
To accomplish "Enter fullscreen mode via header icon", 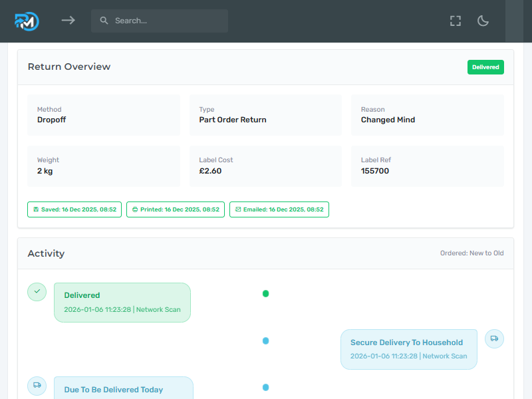I will (x=455, y=21).
